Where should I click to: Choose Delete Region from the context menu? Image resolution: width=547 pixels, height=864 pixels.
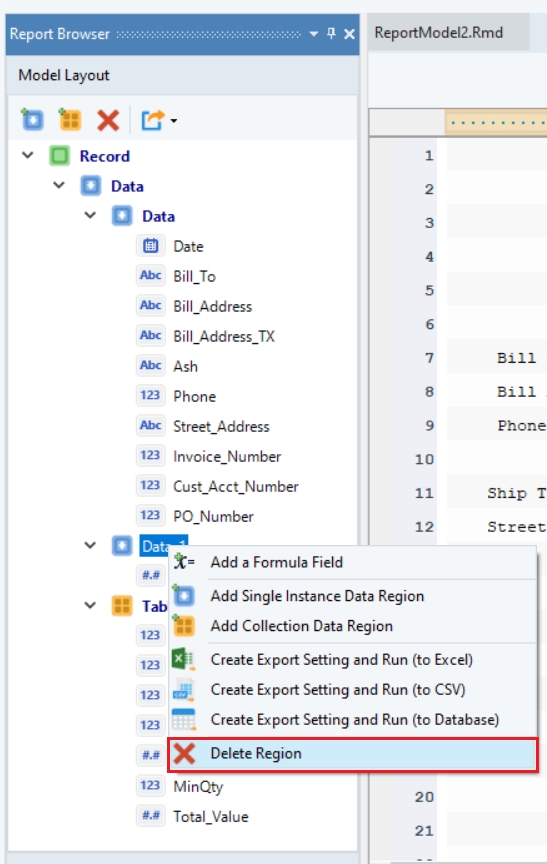pos(353,754)
